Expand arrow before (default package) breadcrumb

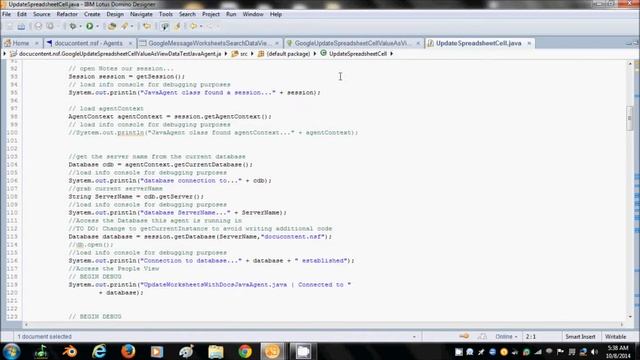pos(252,54)
